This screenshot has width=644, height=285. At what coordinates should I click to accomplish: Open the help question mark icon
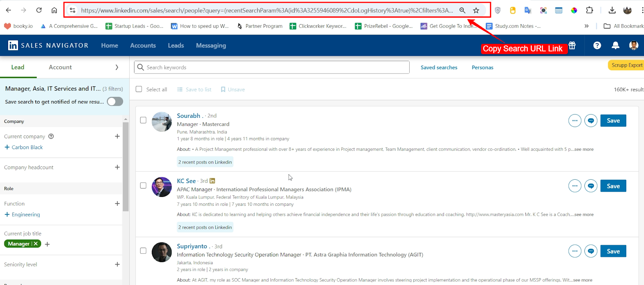597,45
